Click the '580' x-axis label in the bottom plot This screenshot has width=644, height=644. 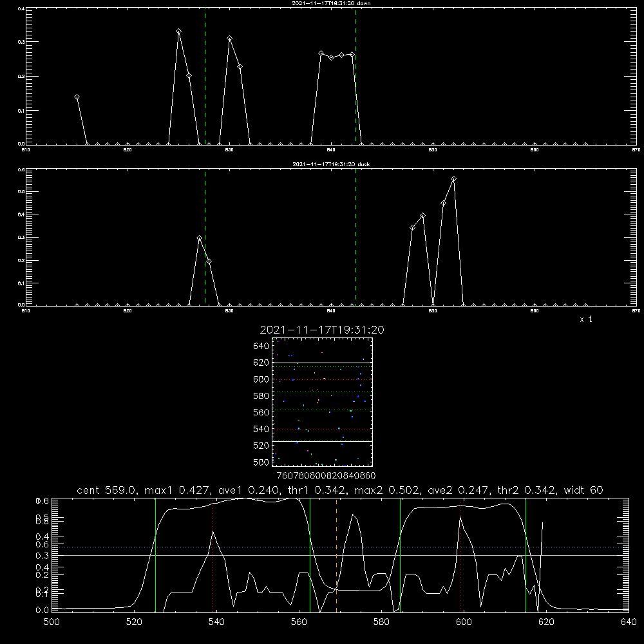(x=381, y=622)
